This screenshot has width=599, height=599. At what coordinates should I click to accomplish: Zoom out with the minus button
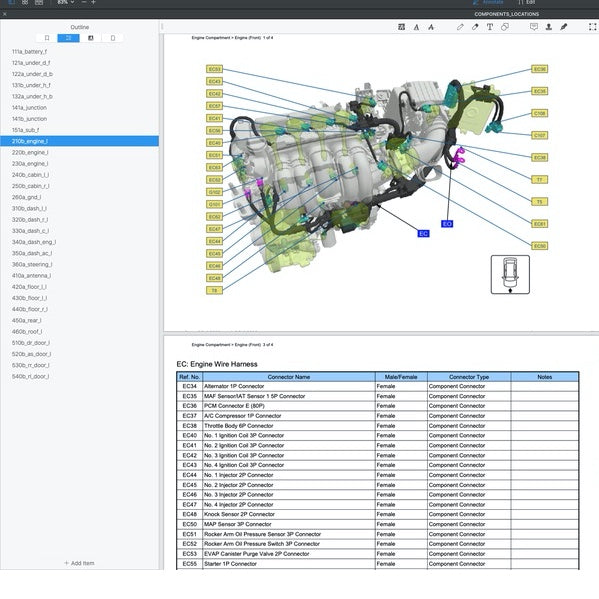84,2
